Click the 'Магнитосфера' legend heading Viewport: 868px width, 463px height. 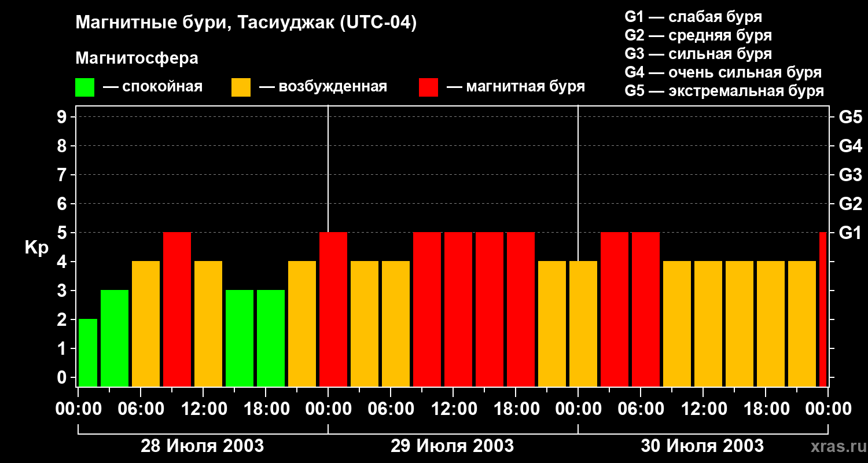pyautogui.click(x=137, y=58)
